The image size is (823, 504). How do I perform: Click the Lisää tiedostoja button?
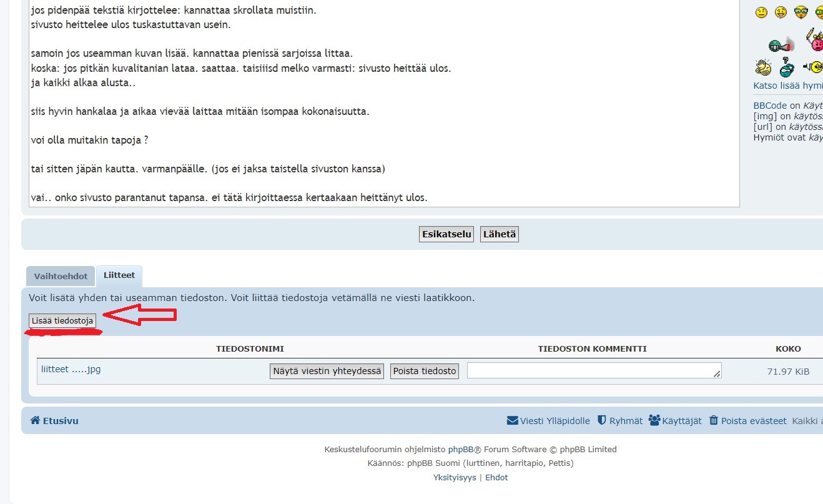(x=62, y=321)
